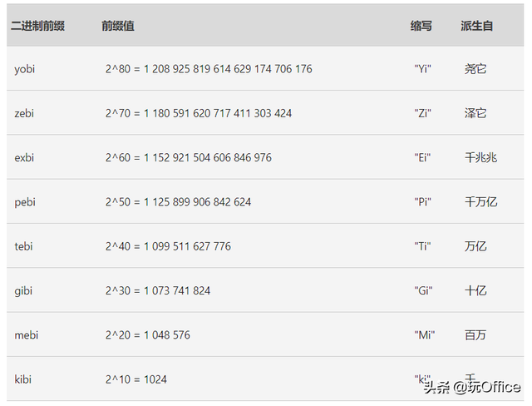Click the tebi prefix cell
The width and height of the screenshot is (532, 406).
click(x=24, y=246)
